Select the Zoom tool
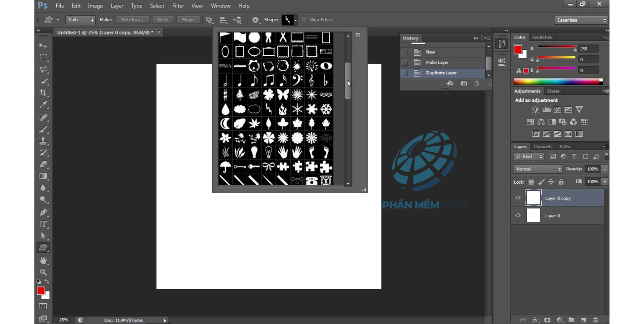This screenshot has width=644, height=324. [x=43, y=272]
